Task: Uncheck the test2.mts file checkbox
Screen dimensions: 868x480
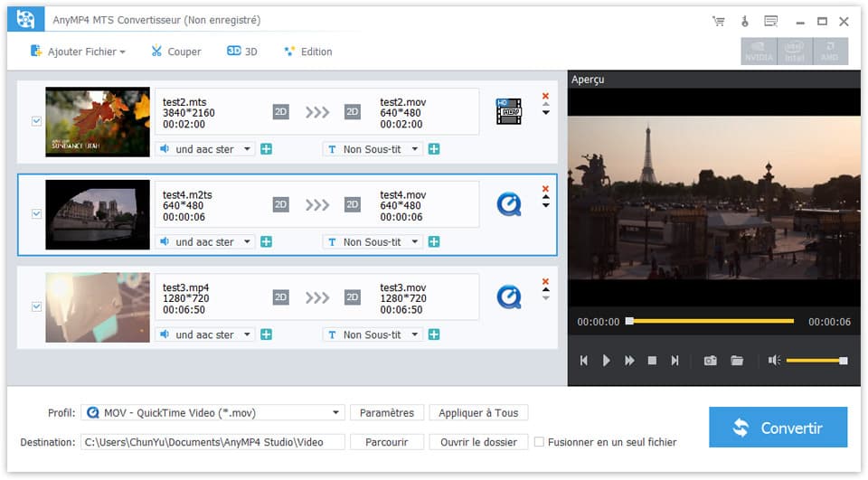Action: (x=37, y=121)
